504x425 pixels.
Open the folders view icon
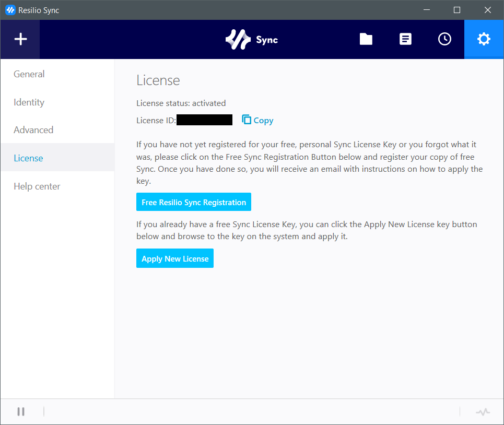coord(366,39)
